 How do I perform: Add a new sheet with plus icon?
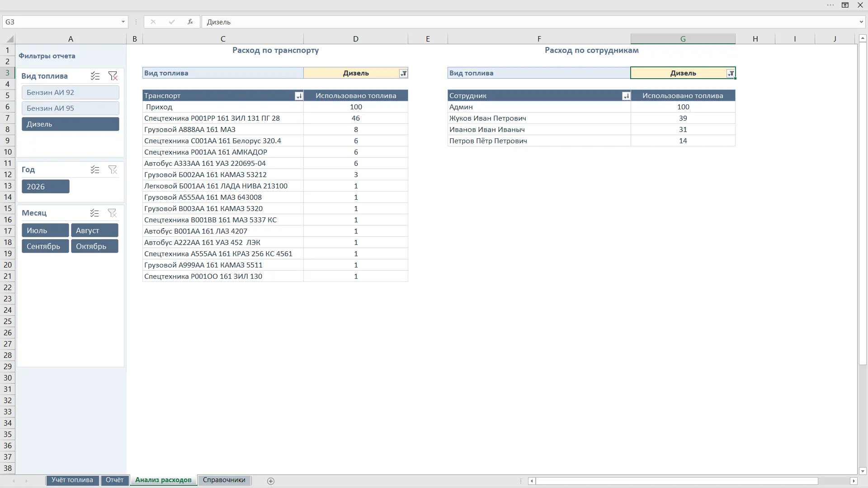[x=271, y=481]
